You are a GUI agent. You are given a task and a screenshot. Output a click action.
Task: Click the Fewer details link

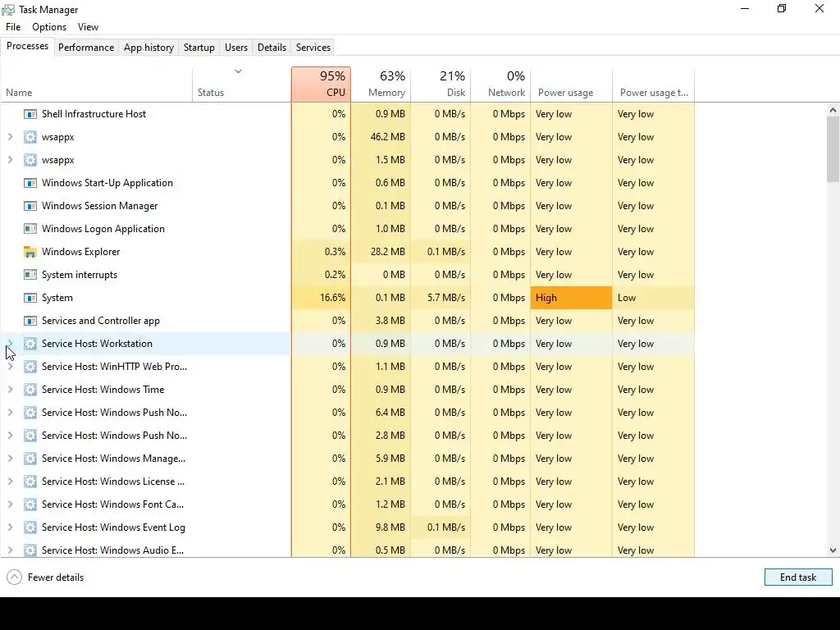[56, 577]
